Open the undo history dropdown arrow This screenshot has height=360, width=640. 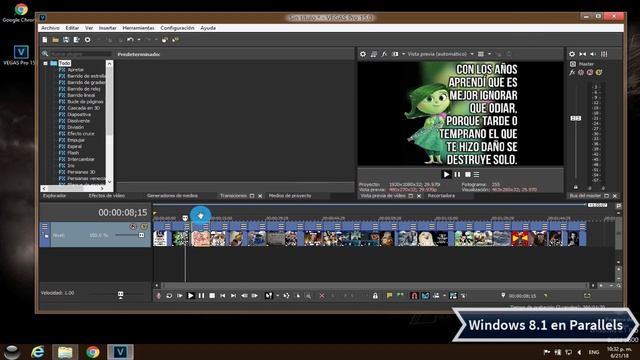[x=139, y=40]
